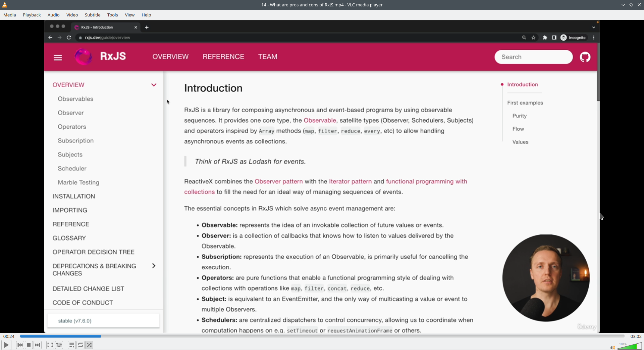Click the Search input field
This screenshot has height=350, width=644.
534,57
